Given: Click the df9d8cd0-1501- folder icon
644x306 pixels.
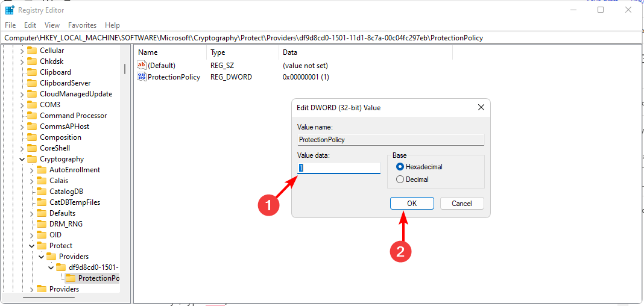Looking at the screenshot, I should click(61, 267).
